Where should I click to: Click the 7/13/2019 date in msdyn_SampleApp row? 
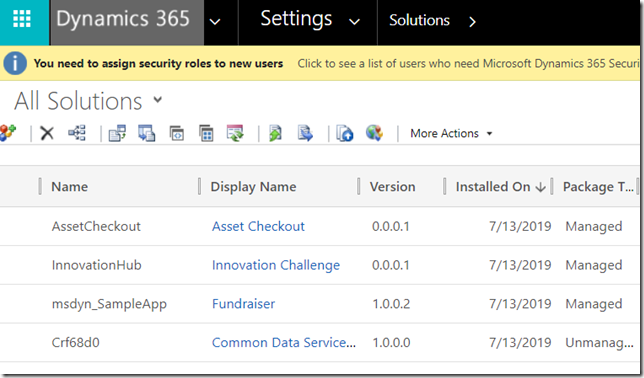click(520, 304)
